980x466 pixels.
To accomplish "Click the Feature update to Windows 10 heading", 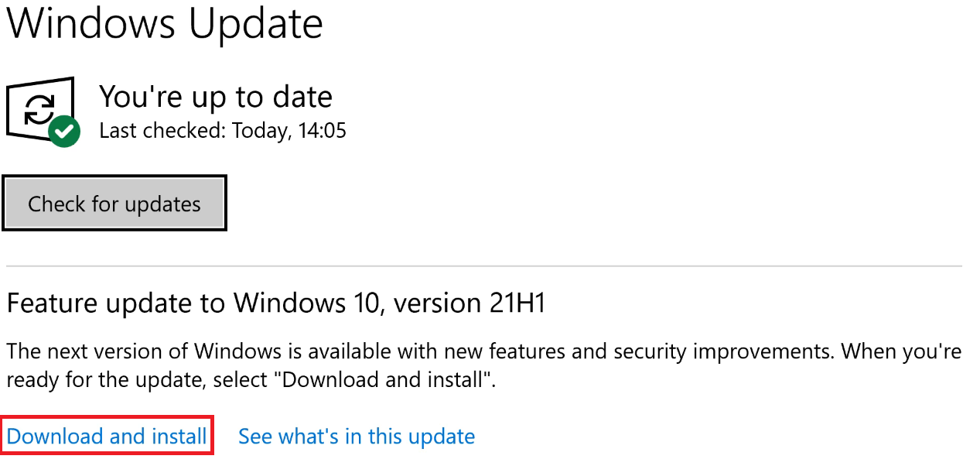I will pyautogui.click(x=276, y=303).
